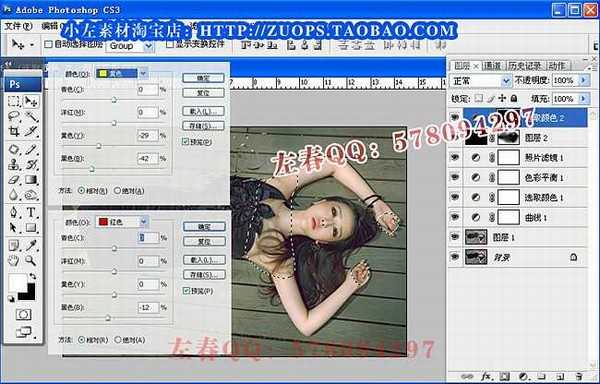Image resolution: width=600 pixels, height=384 pixels.
Task: Select the History Brush tool
Action: pos(31,165)
